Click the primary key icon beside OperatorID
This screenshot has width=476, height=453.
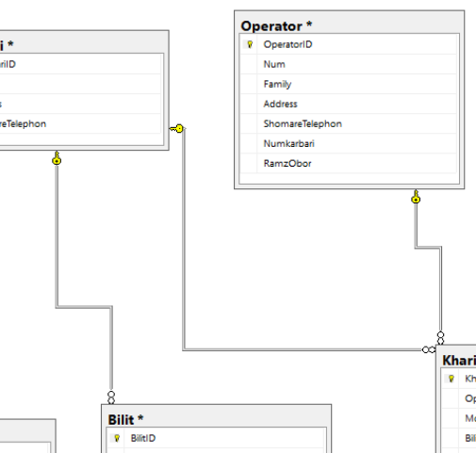250,44
